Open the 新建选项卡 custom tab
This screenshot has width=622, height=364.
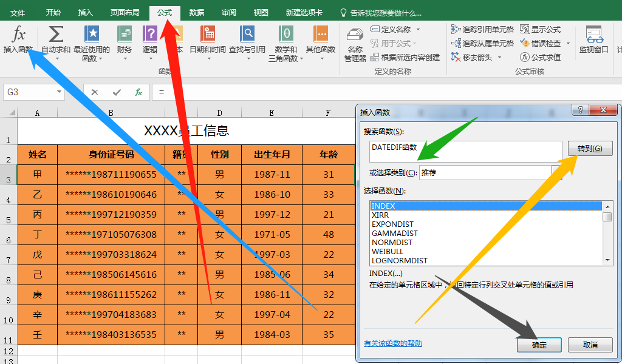pos(304,13)
